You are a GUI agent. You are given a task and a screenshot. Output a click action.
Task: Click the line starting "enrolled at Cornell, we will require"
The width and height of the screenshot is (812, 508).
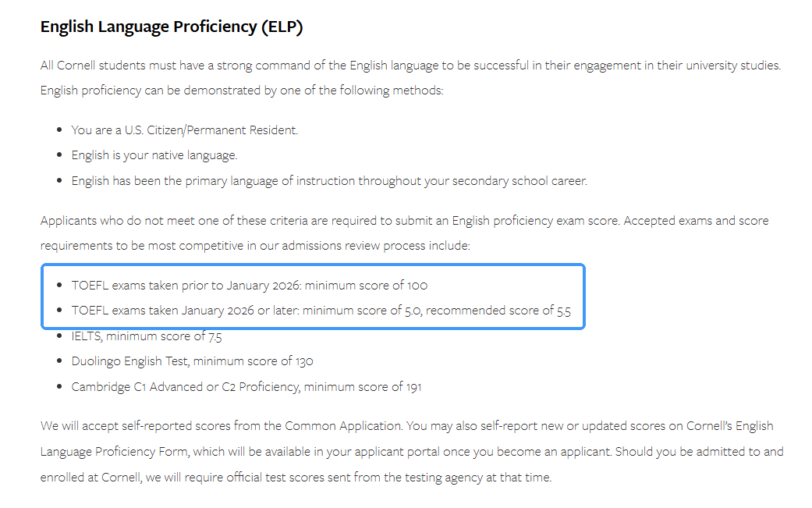tap(296, 477)
